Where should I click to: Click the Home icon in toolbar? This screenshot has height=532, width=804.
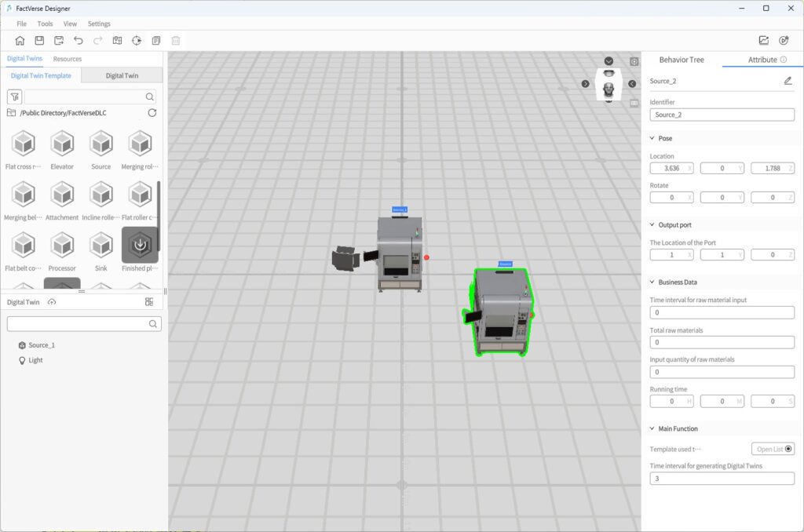pyautogui.click(x=20, y=41)
